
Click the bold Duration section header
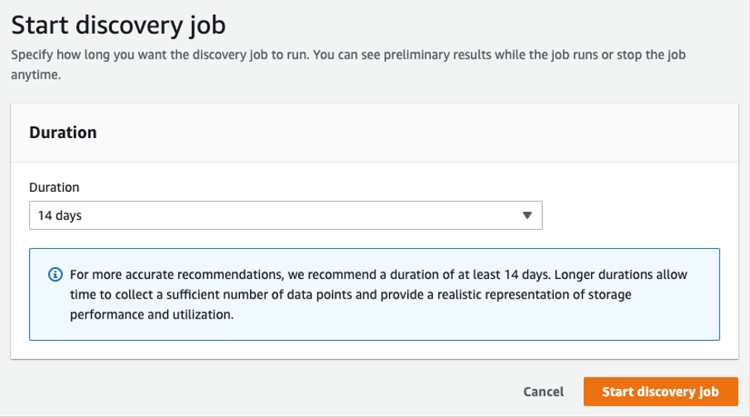(63, 132)
